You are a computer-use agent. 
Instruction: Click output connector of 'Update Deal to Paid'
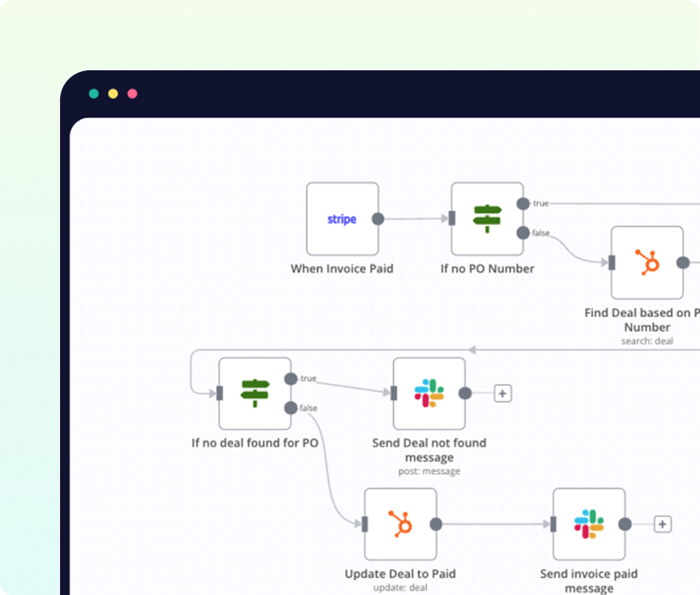(x=436, y=524)
